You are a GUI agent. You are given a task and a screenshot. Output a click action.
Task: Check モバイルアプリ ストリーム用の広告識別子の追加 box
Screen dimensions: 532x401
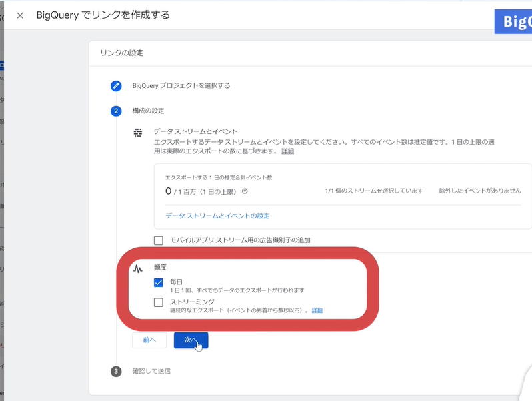(159, 240)
